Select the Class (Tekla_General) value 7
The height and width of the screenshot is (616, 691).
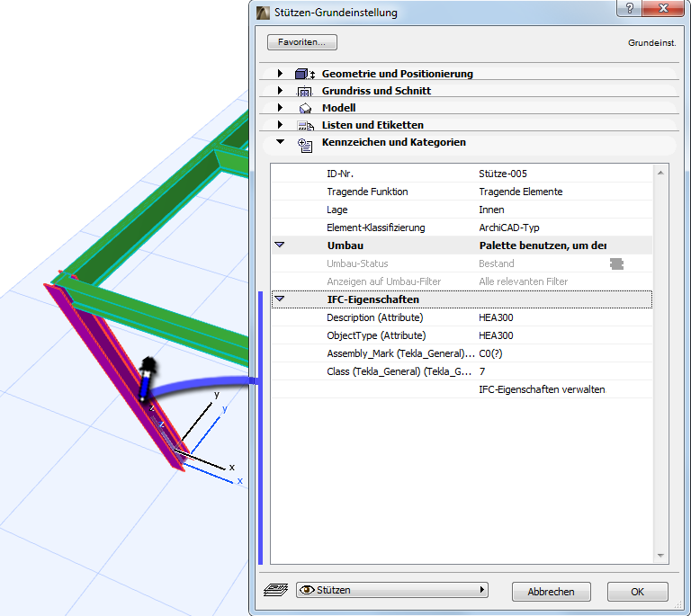(482, 371)
